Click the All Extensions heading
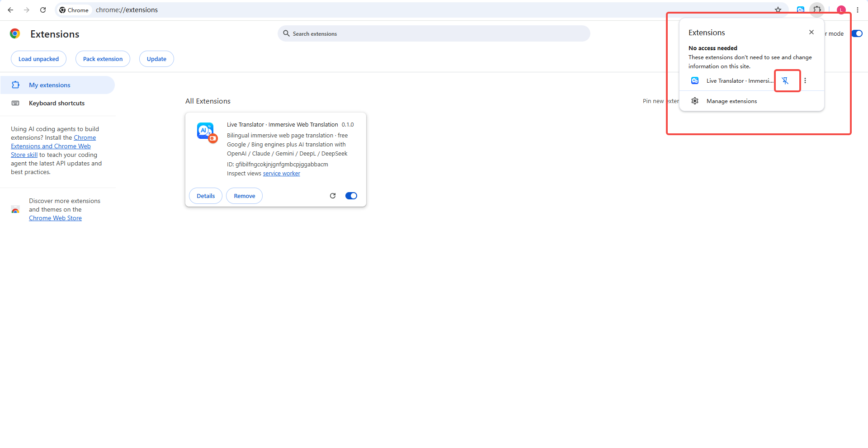Screen dimensions: 868x448 pyautogui.click(x=208, y=101)
